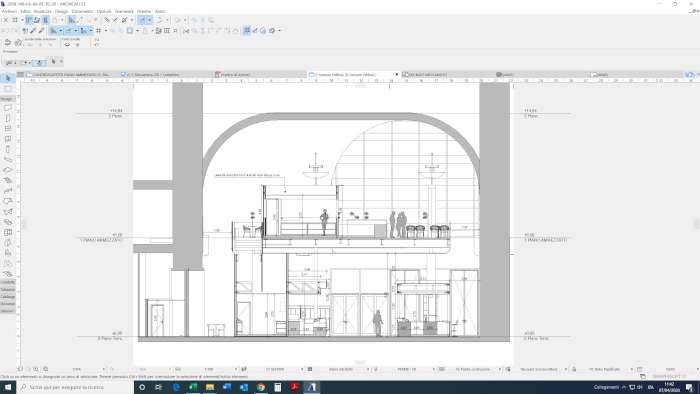Open the Visualizza menu
This screenshot has width=700, height=394.
(x=42, y=11)
